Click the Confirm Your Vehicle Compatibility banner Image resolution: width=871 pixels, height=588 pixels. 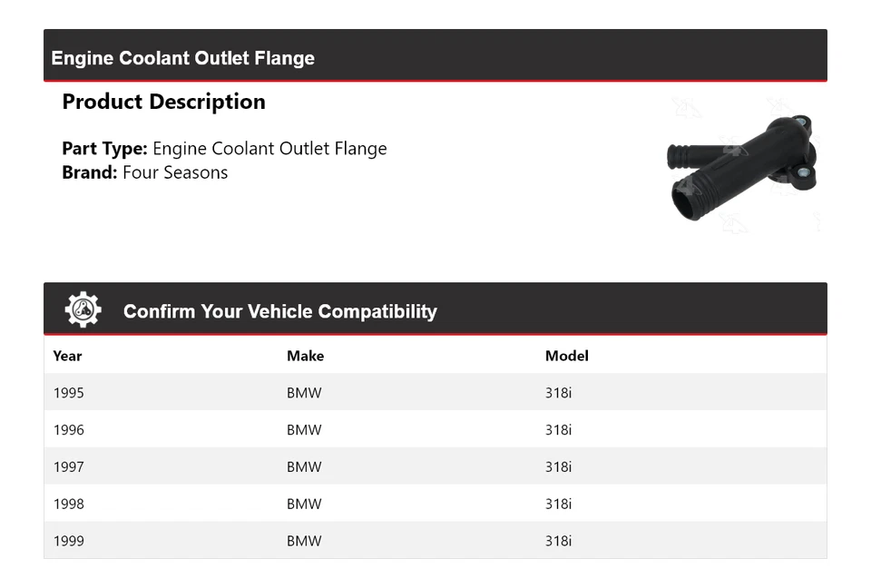click(435, 309)
